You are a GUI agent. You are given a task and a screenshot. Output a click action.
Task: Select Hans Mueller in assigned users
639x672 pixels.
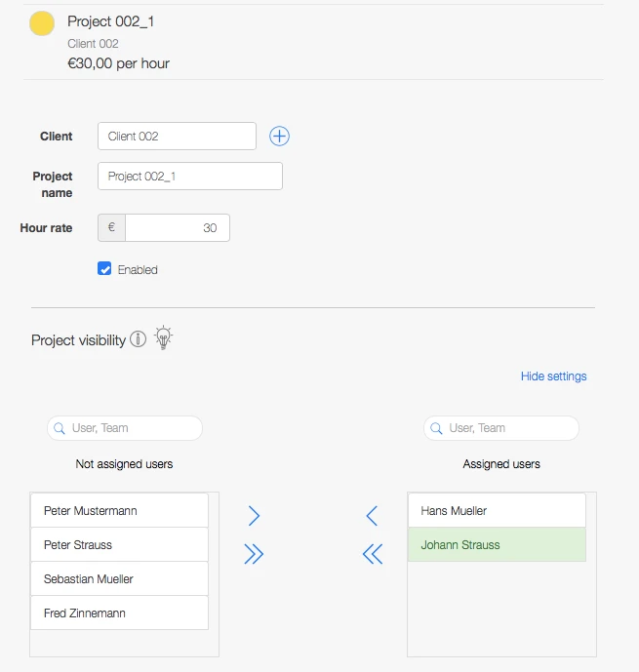point(496,511)
